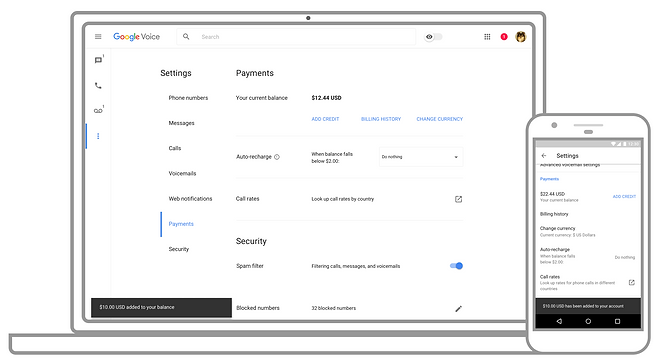658x363 pixels.
Task: Select Payments settings section
Action: [181, 224]
